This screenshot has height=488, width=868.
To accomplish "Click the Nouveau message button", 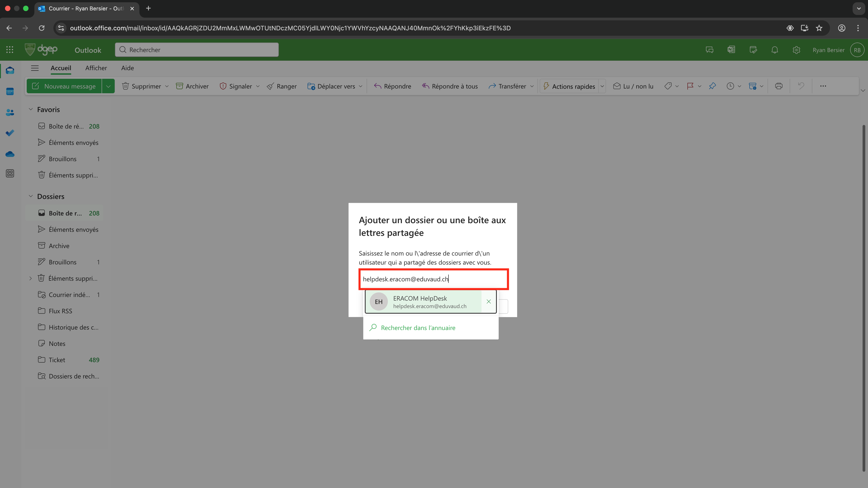I will [64, 86].
